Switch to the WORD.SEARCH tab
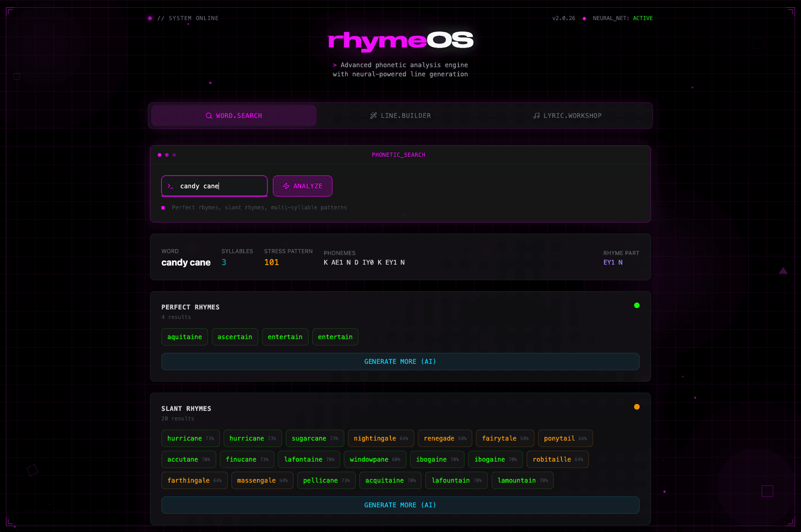 tap(234, 116)
